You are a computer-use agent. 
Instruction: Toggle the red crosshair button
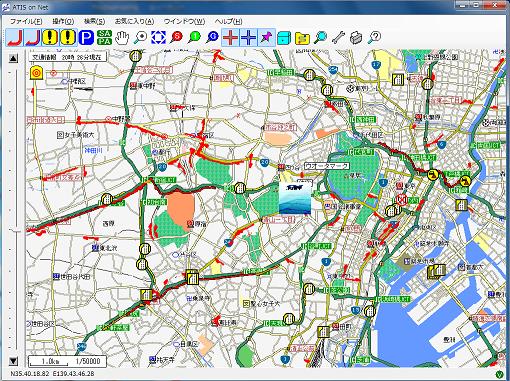coord(230,37)
